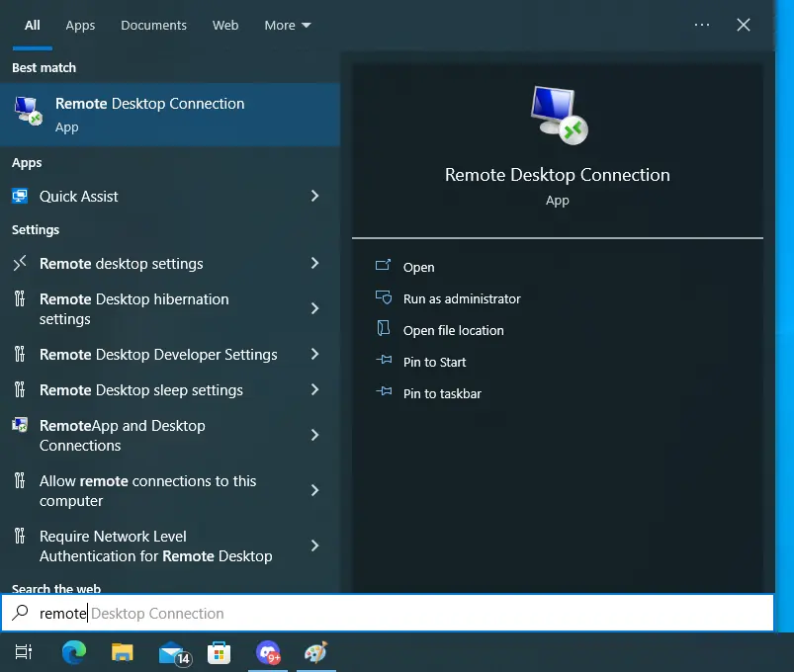794x672 pixels.
Task: Open the Mail app on the taskbar
Action: click(174, 653)
